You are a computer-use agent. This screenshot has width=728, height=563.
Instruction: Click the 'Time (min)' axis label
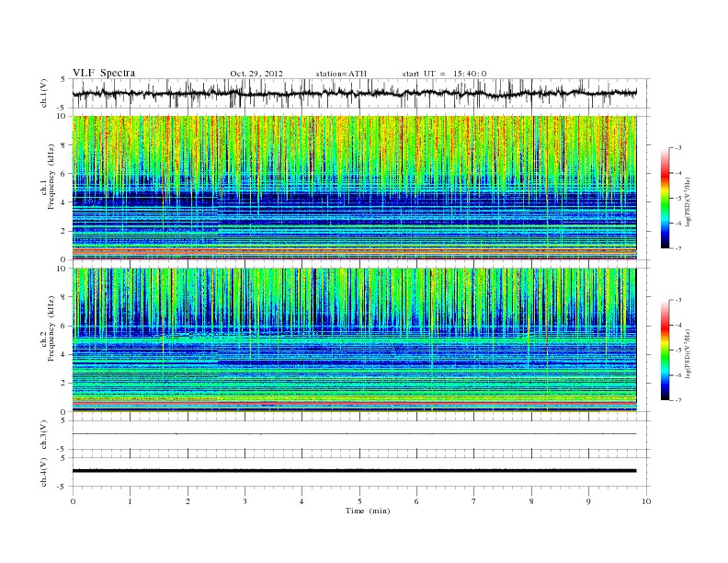(x=368, y=511)
